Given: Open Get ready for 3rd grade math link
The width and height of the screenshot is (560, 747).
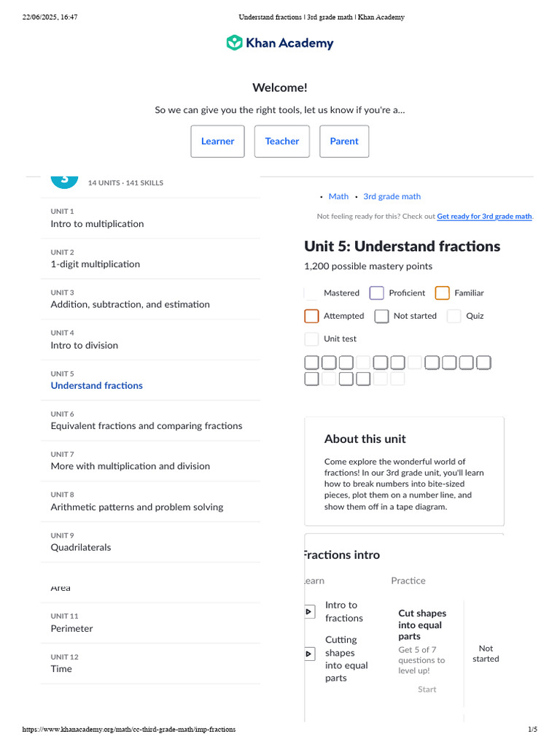Looking at the screenshot, I should 484,216.
